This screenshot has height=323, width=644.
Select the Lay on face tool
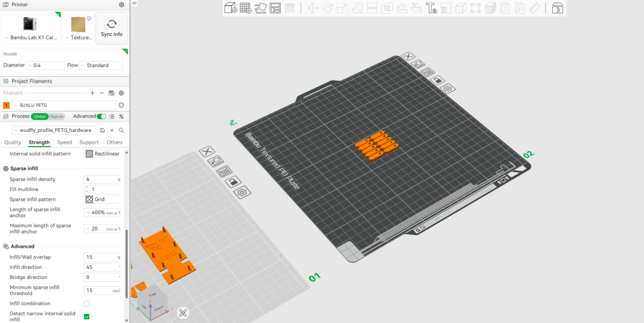(x=357, y=8)
